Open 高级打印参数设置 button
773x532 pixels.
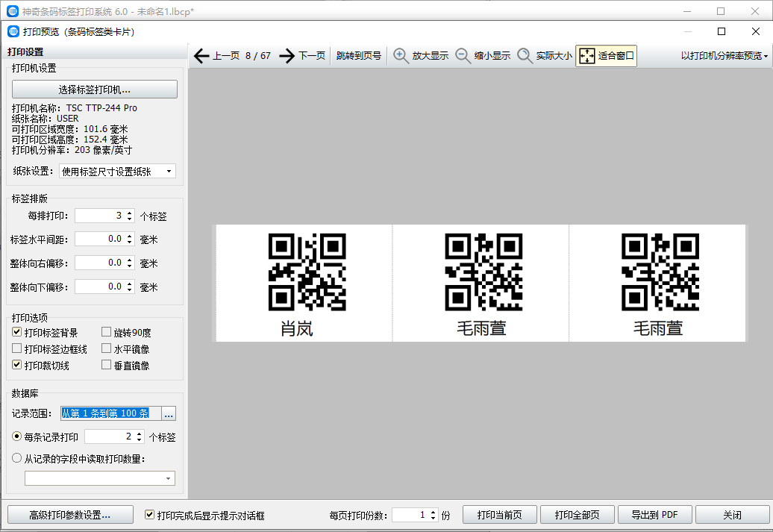click(x=70, y=515)
